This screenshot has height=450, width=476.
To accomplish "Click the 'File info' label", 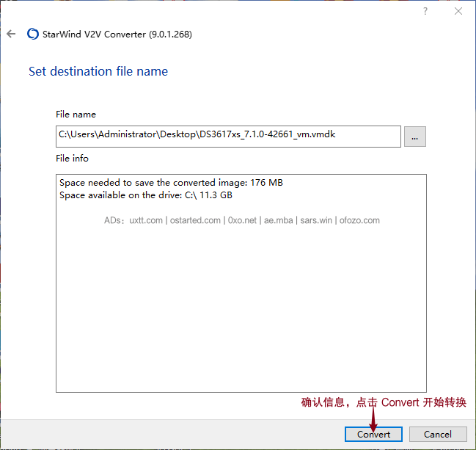I will tap(72, 159).
